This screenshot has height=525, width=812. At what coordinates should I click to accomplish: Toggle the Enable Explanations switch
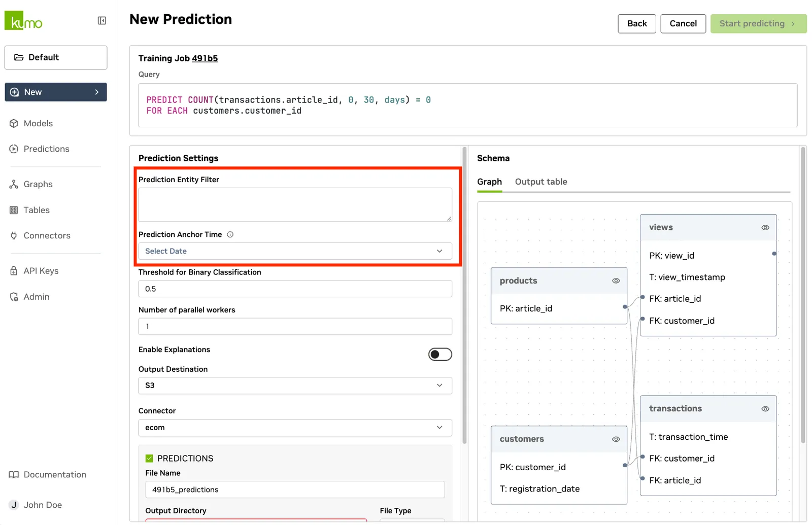point(440,354)
